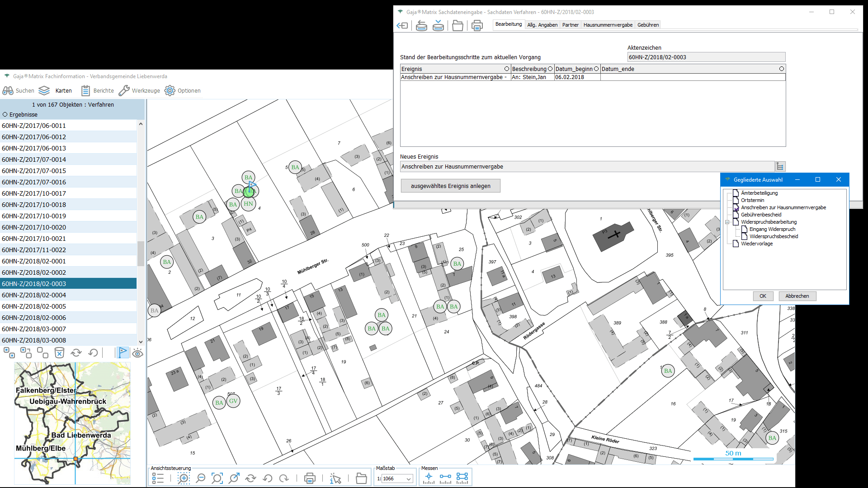This screenshot has height=488, width=868.
Task: Click the 'ausgewähltes Ereignis anlegen' button
Action: [x=450, y=186]
